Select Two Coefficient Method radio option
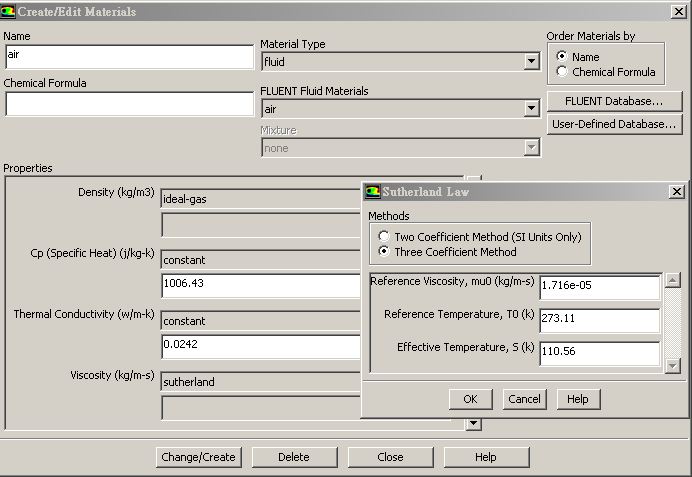The width and height of the screenshot is (692, 477). pos(384,237)
